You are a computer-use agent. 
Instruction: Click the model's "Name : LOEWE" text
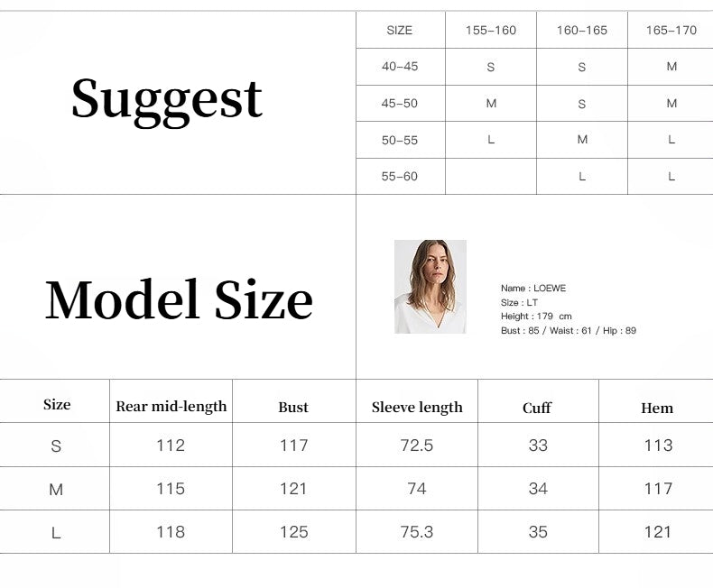tap(533, 289)
